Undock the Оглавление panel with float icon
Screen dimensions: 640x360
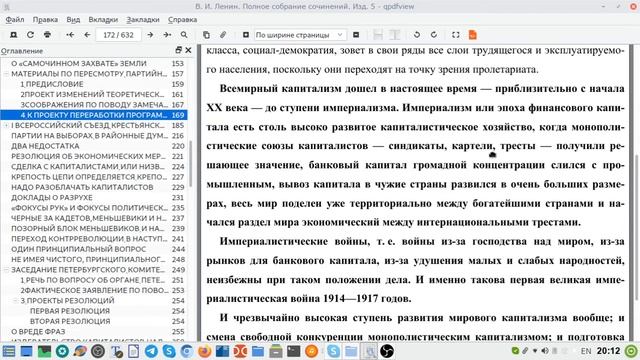[x=178, y=50]
